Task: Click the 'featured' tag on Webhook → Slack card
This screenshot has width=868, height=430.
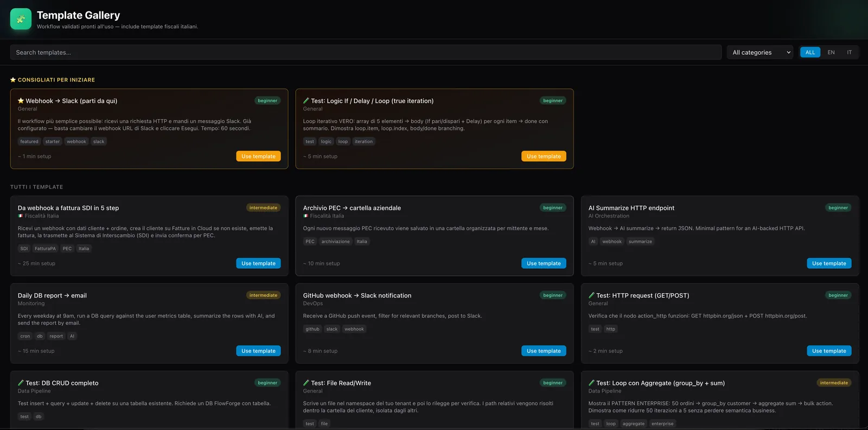Action: pyautogui.click(x=29, y=142)
